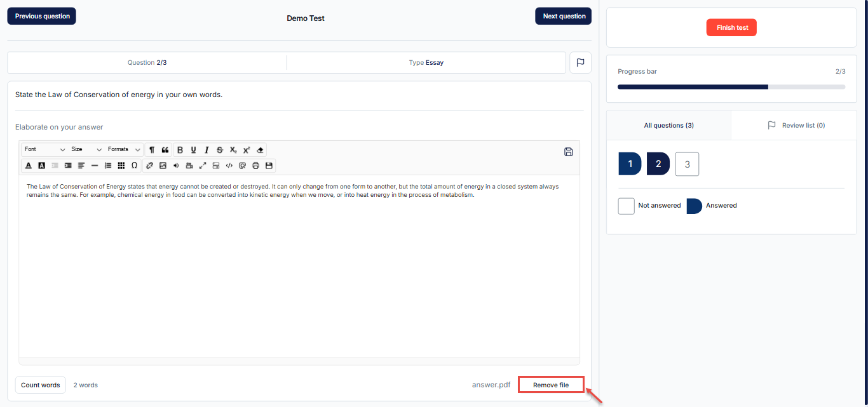This screenshot has width=868, height=407.
Task: Click the eraser remove-format icon
Action: click(x=260, y=150)
